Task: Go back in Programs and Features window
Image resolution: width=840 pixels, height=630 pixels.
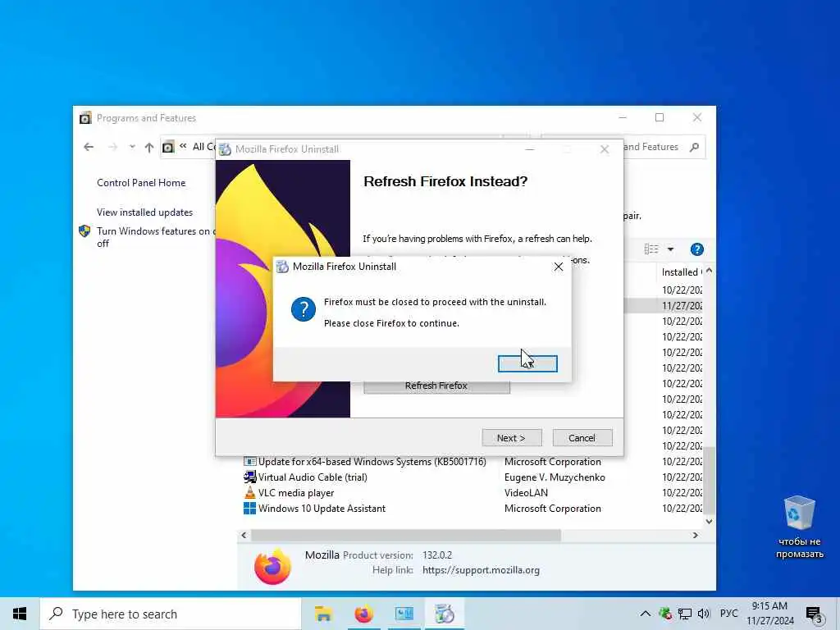Action: click(x=89, y=147)
